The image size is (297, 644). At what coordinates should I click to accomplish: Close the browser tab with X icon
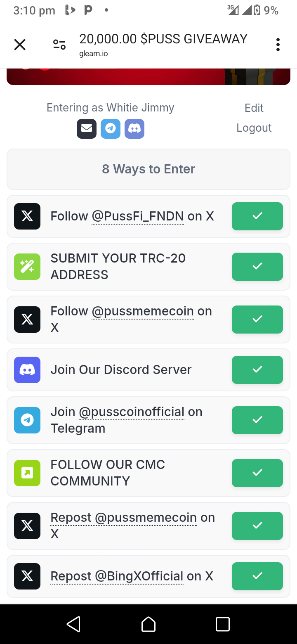point(20,45)
